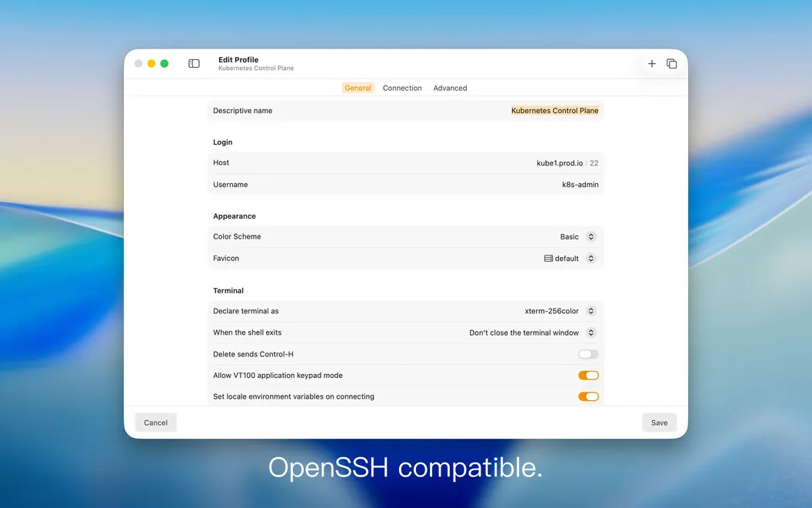
Task: Enable Delete sends Control-H toggle
Action: 588,354
